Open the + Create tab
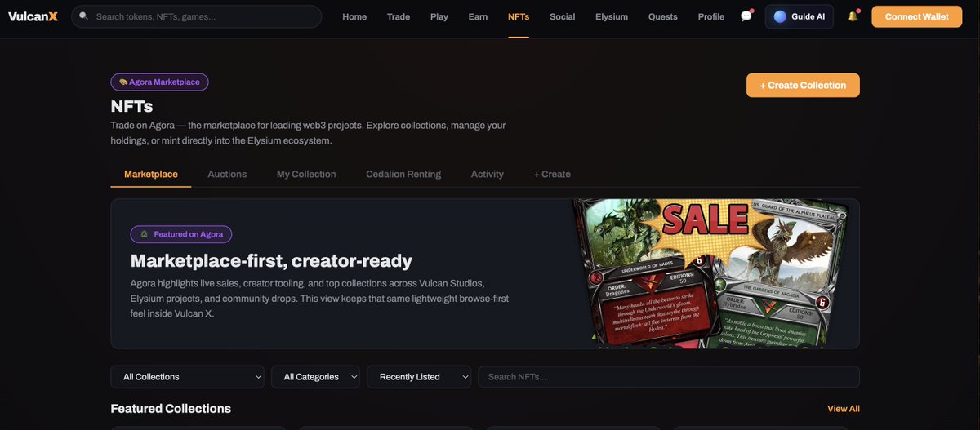This screenshot has width=980, height=430. (552, 174)
